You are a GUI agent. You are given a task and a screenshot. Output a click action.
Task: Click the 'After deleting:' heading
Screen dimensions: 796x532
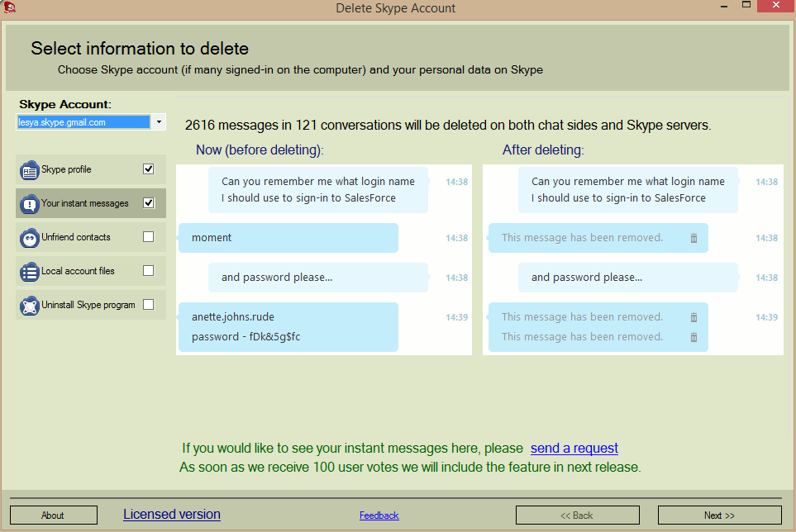point(543,150)
